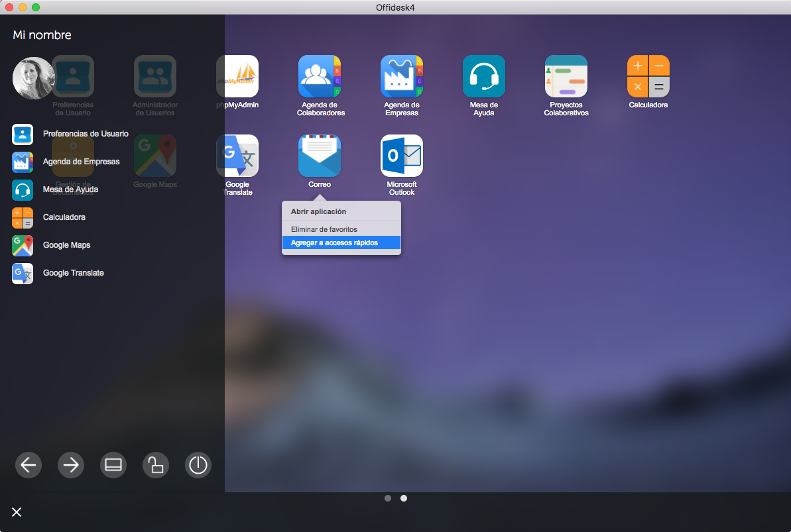Choose Agregar a accesos rápidos
The width and height of the screenshot is (791, 532).
(341, 242)
